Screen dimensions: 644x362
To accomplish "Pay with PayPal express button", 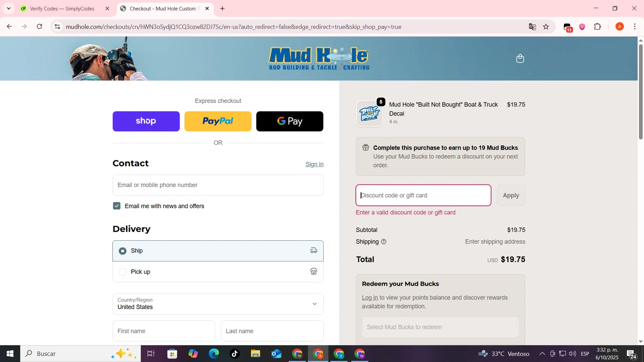I will [218, 121].
